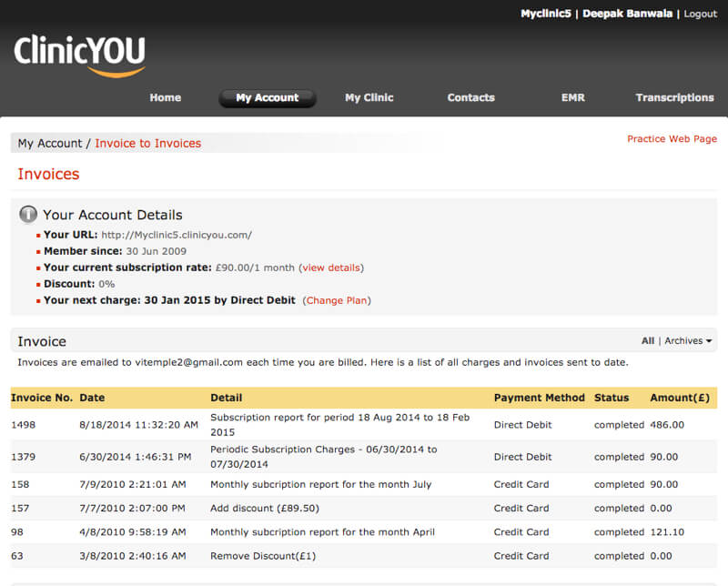Image resolution: width=728 pixels, height=586 pixels.
Task: Click the Remove Discount(£1) detail
Action: point(263,556)
